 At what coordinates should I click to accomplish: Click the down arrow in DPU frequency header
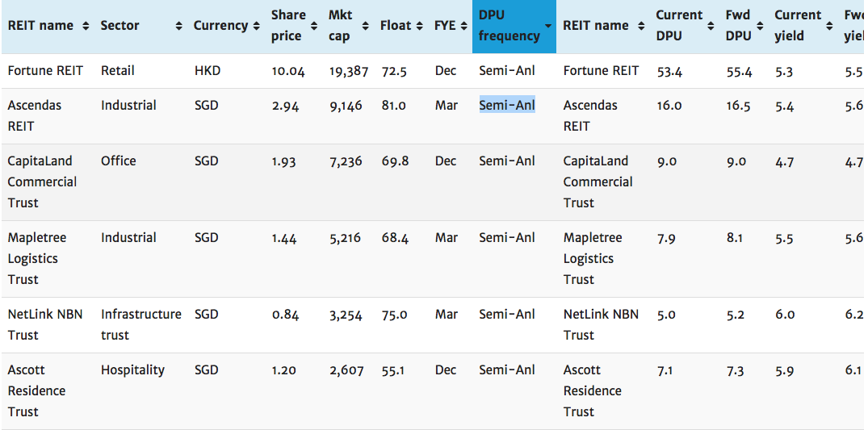coord(548,26)
